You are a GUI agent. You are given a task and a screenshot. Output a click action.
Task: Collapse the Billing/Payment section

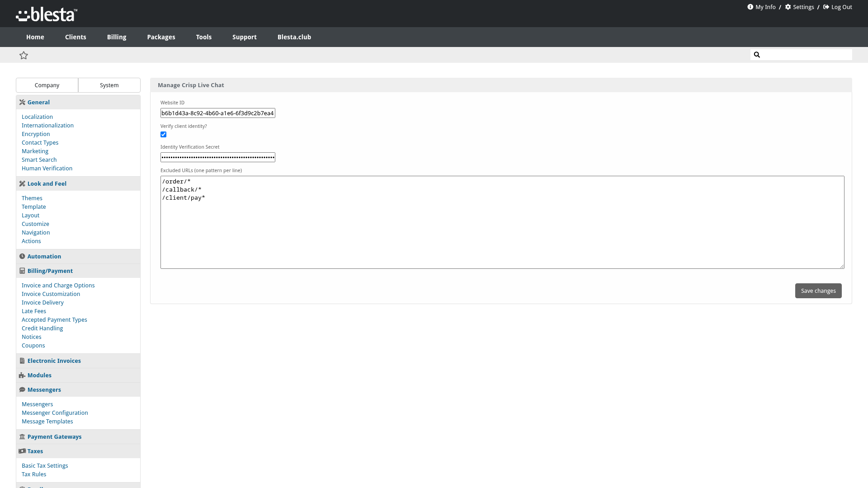click(x=78, y=271)
